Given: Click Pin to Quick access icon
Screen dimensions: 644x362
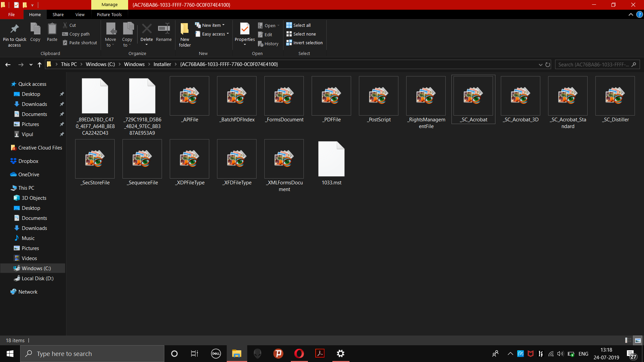Looking at the screenshot, I should click(14, 29).
